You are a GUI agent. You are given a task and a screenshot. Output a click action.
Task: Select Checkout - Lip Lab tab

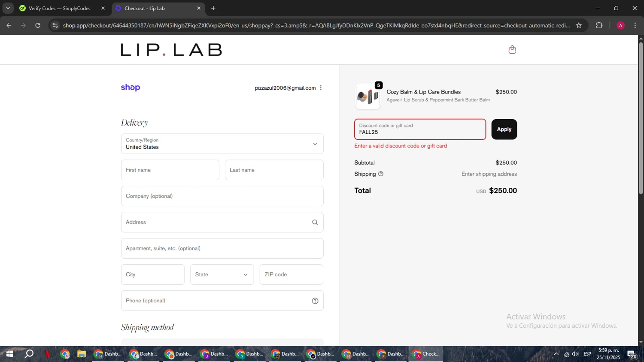point(158,8)
